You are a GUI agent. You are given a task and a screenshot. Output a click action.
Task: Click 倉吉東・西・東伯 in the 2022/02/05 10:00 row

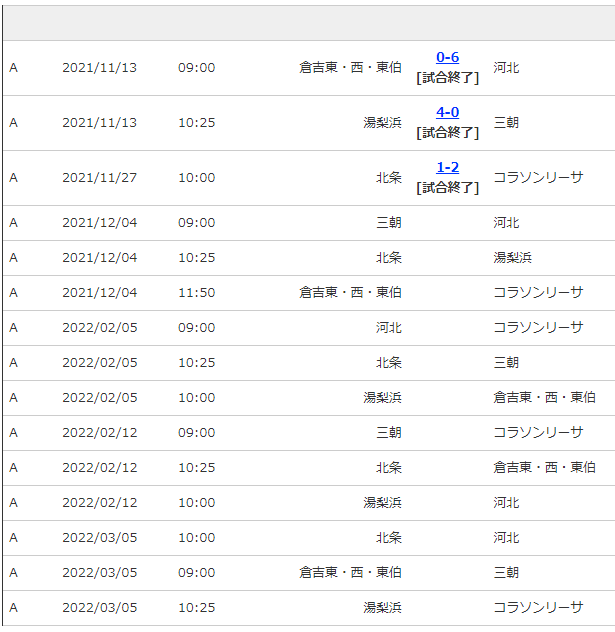coord(544,397)
